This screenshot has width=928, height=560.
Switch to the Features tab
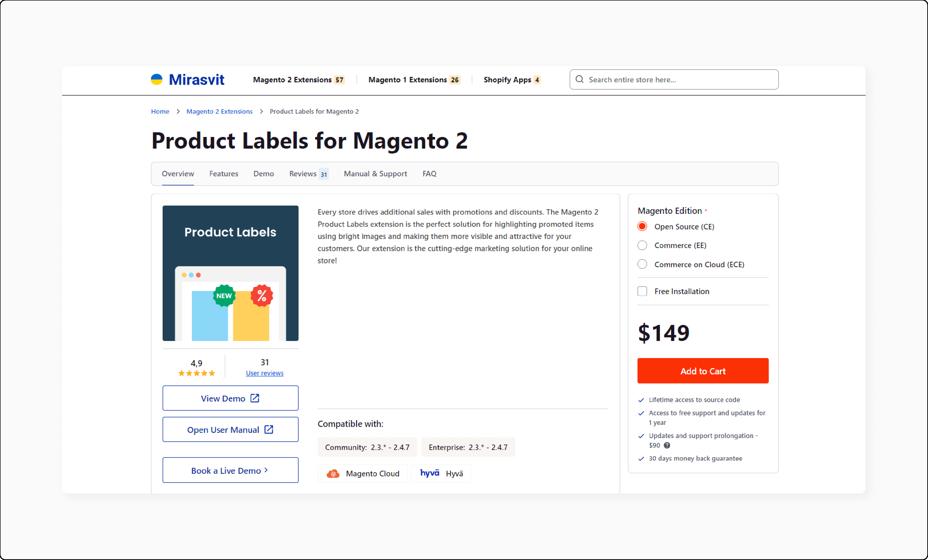click(x=224, y=174)
